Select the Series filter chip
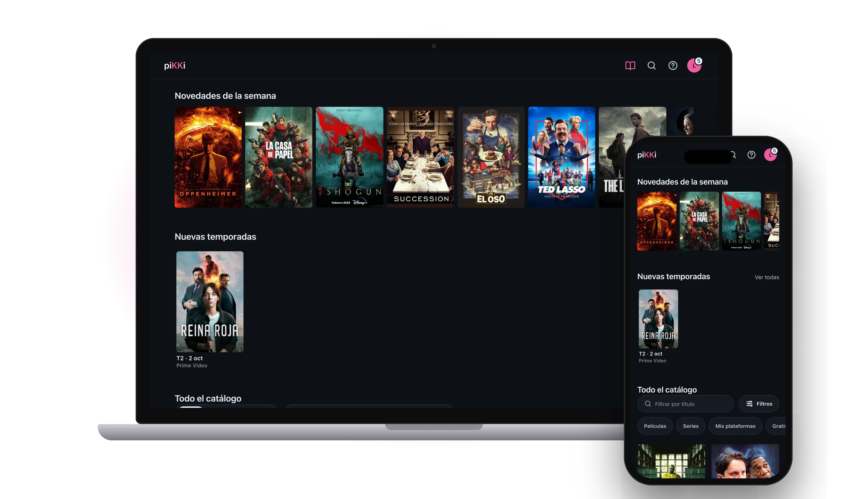Screen dimensions: 868x499 tap(690, 426)
